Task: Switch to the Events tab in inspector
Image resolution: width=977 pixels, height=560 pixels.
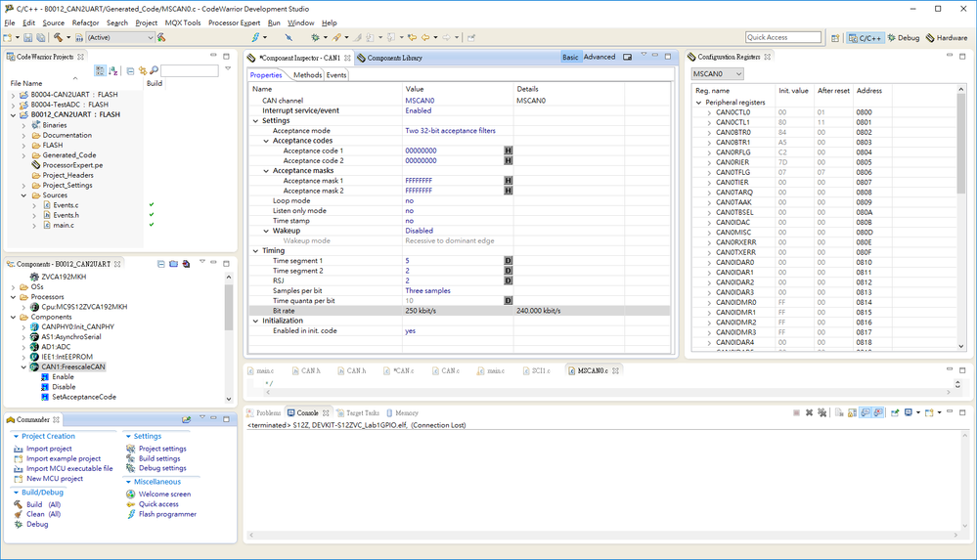Action: [x=335, y=75]
